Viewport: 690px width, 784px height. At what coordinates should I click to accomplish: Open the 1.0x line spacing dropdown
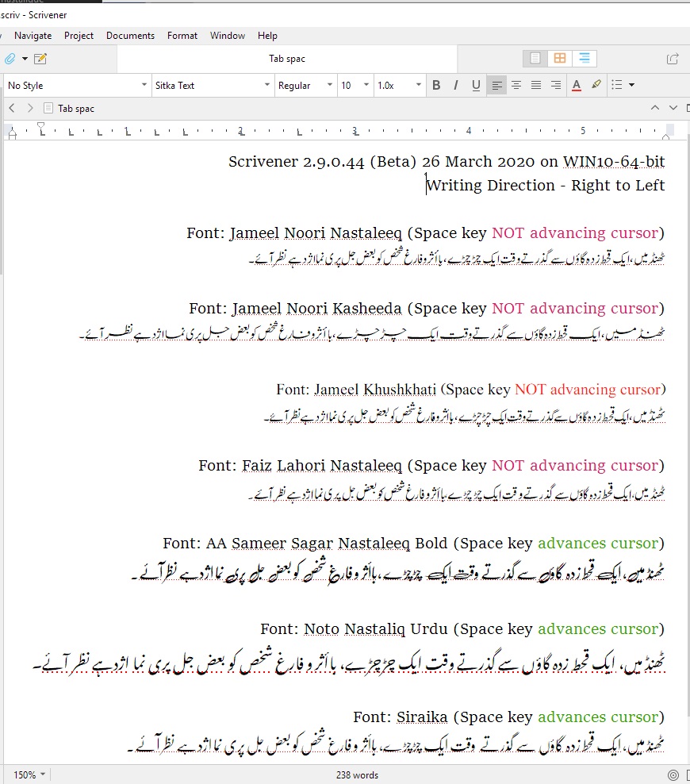[399, 86]
